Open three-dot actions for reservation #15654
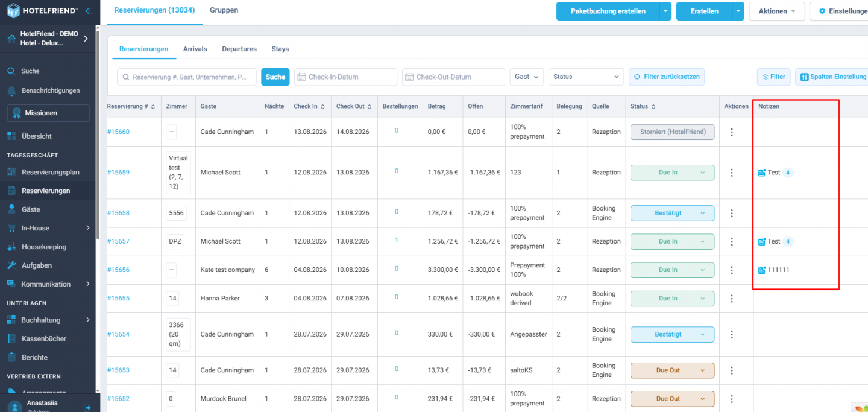 click(x=732, y=334)
